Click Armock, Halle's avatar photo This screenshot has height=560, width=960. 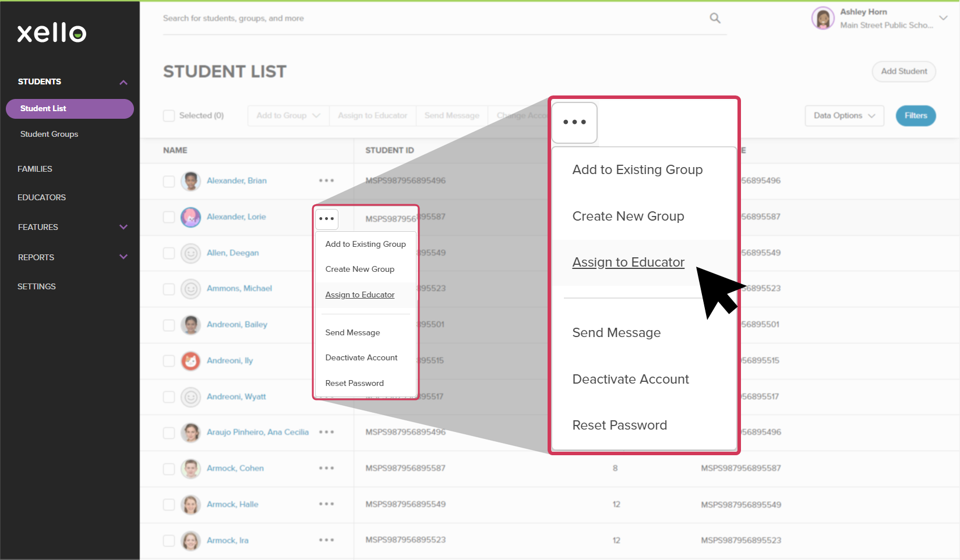coord(190,505)
